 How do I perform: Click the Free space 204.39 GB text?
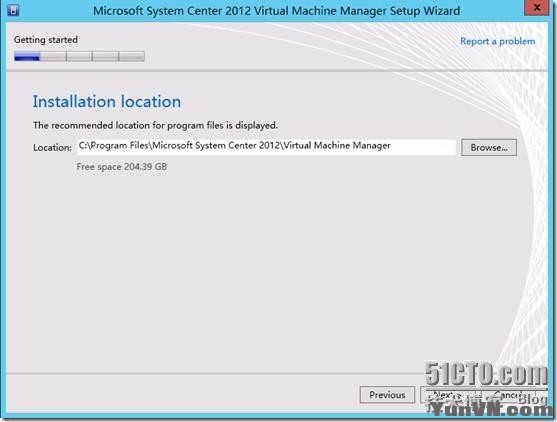(x=121, y=167)
